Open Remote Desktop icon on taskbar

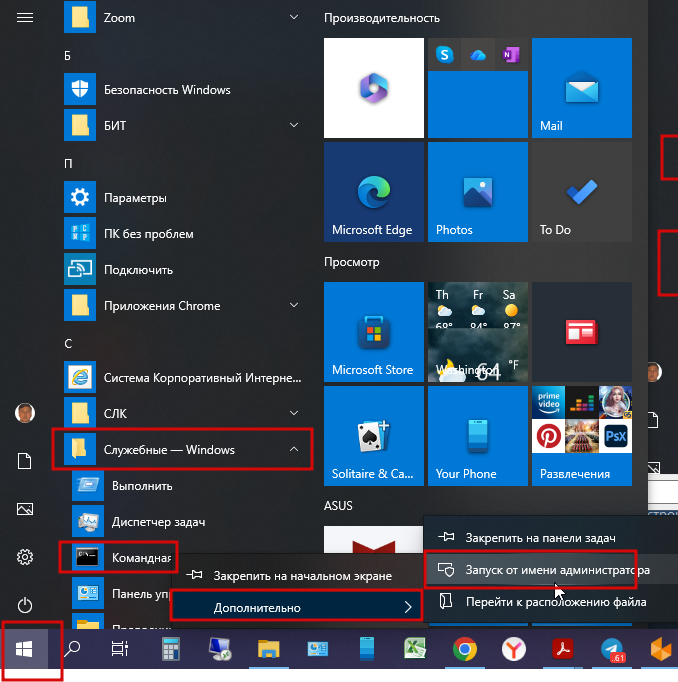(220, 650)
